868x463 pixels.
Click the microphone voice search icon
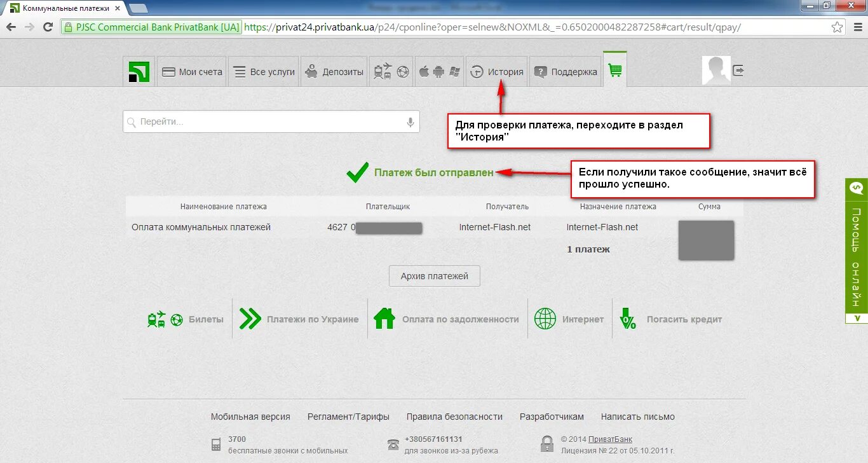(410, 121)
